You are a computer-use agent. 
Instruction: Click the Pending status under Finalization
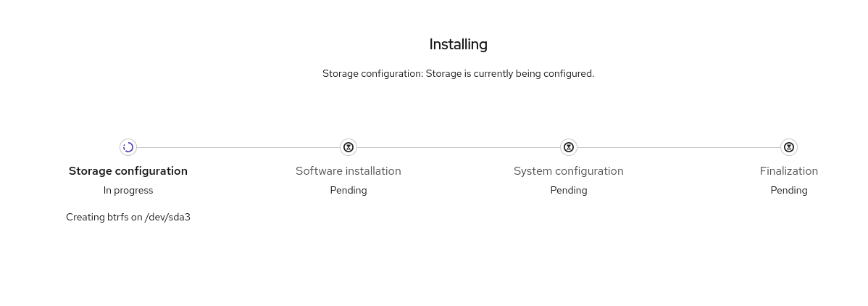pyautogui.click(x=789, y=190)
